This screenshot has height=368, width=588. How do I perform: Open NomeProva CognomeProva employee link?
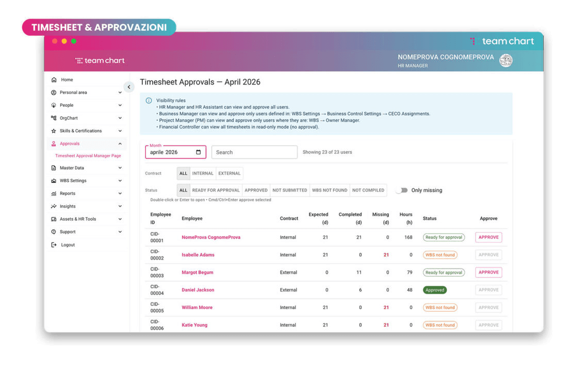211,237
